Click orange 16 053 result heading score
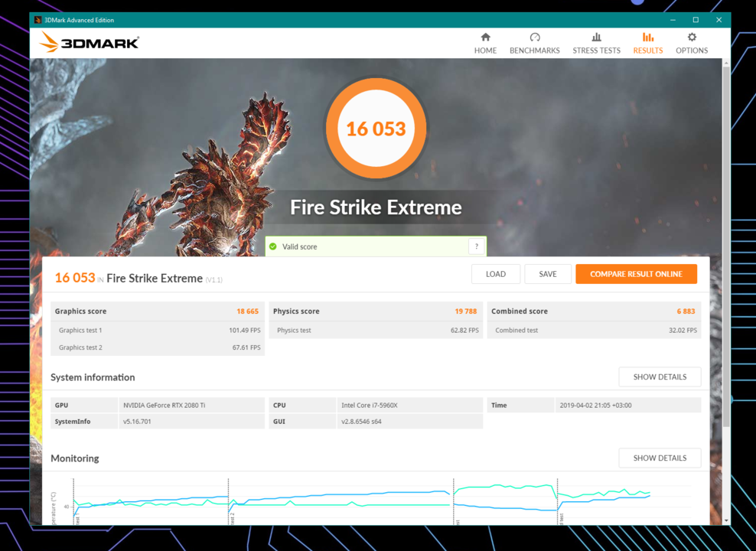The width and height of the screenshot is (756, 551). [75, 278]
